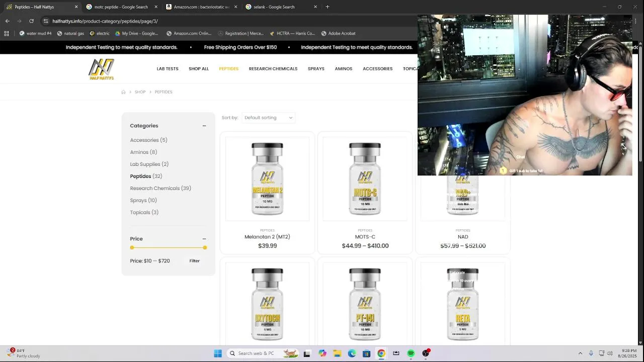Open the Windows Start menu
644x362 pixels.
218,353
